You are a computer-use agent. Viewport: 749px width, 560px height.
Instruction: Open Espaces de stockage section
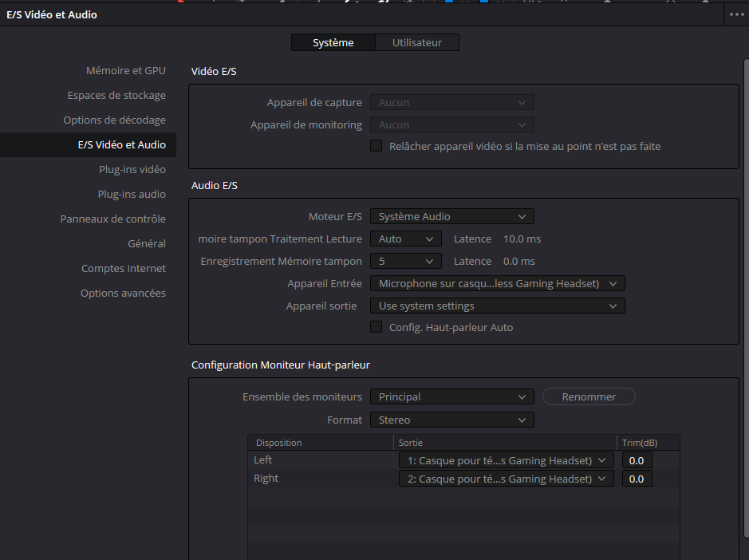[116, 95]
